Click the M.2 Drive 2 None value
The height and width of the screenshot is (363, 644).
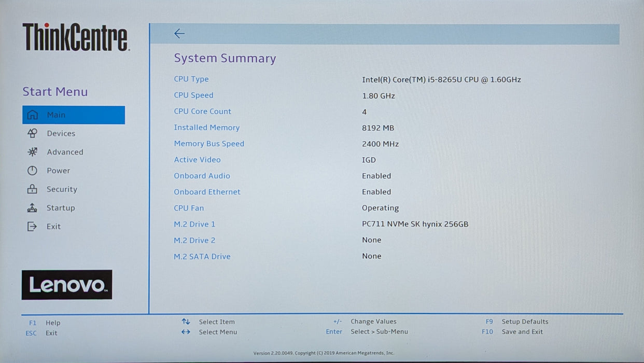pos(371,240)
